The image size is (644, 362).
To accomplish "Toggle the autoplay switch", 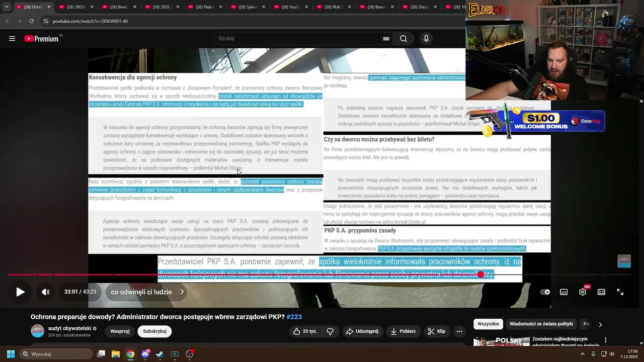I will tap(545, 292).
